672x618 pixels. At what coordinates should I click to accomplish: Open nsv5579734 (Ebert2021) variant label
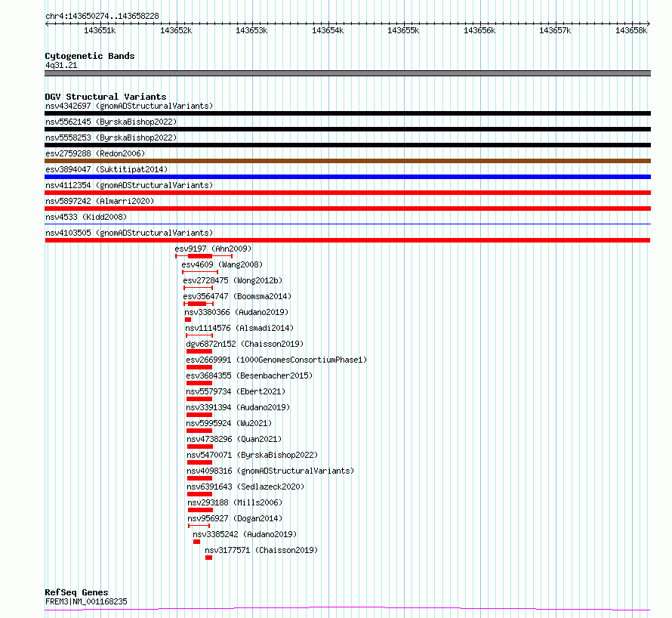(236, 391)
